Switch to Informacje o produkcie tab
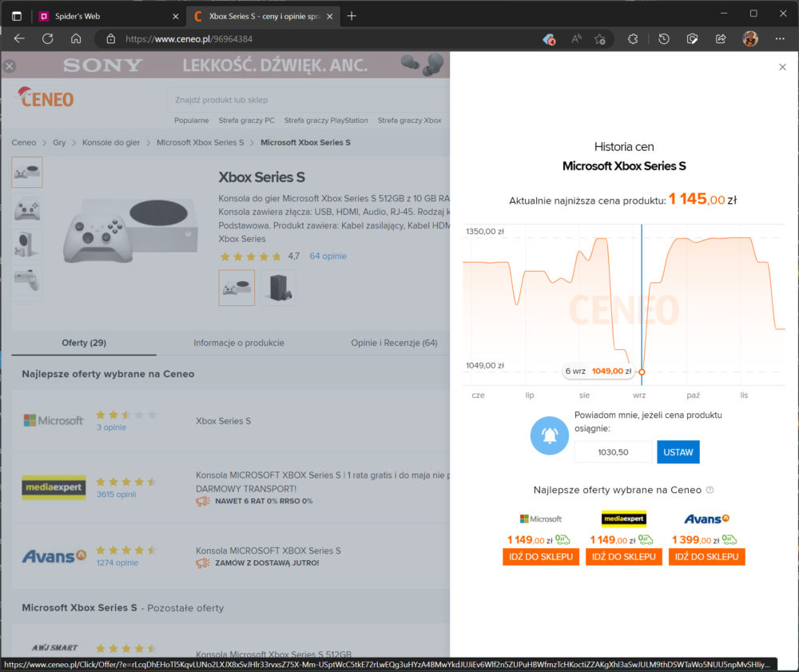Viewport: 799px width, 672px height. (x=239, y=343)
